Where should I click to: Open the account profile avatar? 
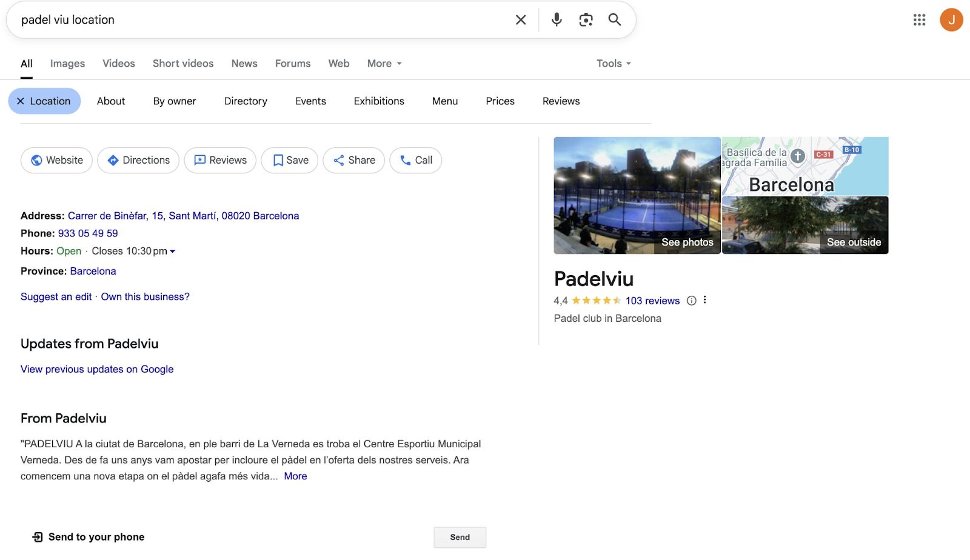(951, 20)
